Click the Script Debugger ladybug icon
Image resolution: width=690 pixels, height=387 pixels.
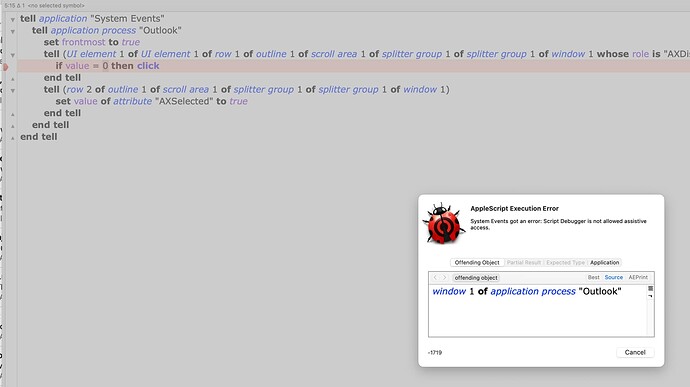pos(444,223)
